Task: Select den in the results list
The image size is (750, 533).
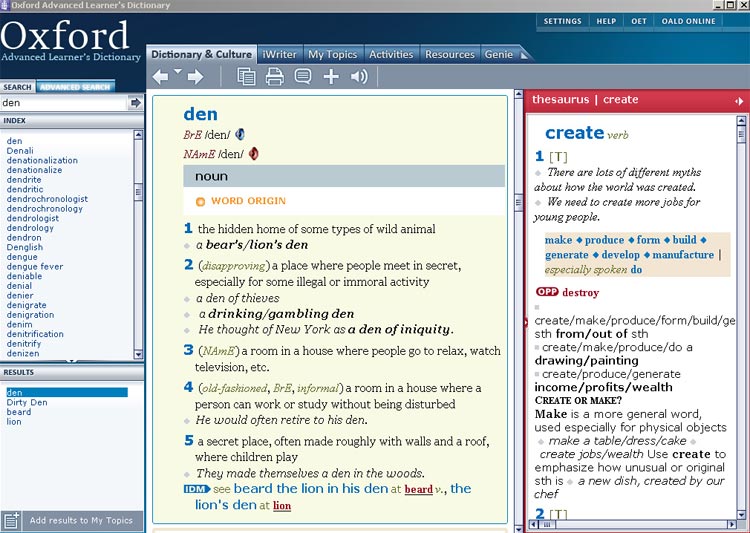Action: 67,392
